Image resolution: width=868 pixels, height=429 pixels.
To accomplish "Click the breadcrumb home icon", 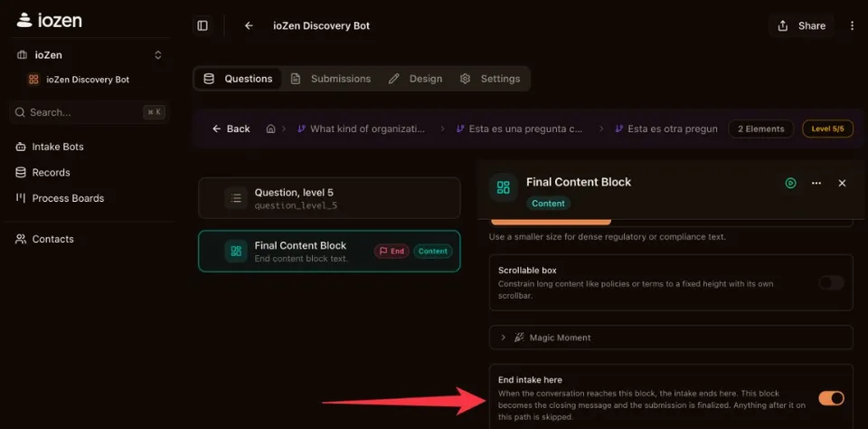I will [x=270, y=129].
